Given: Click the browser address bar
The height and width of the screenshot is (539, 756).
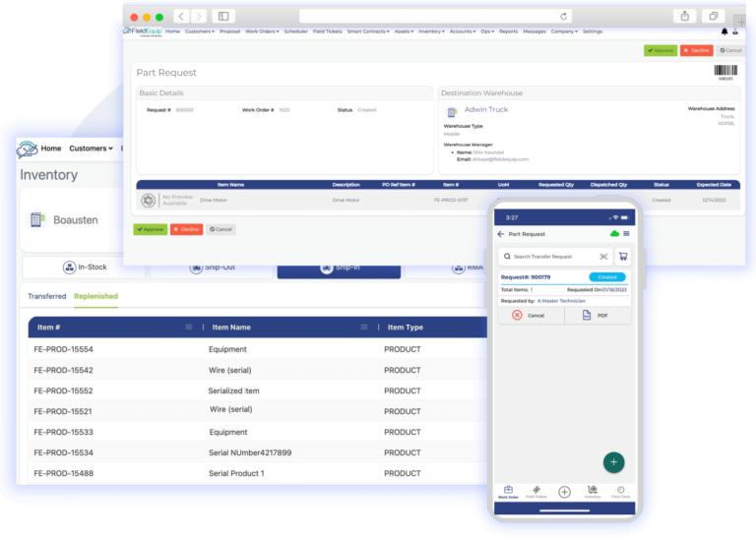Looking at the screenshot, I should [435, 17].
